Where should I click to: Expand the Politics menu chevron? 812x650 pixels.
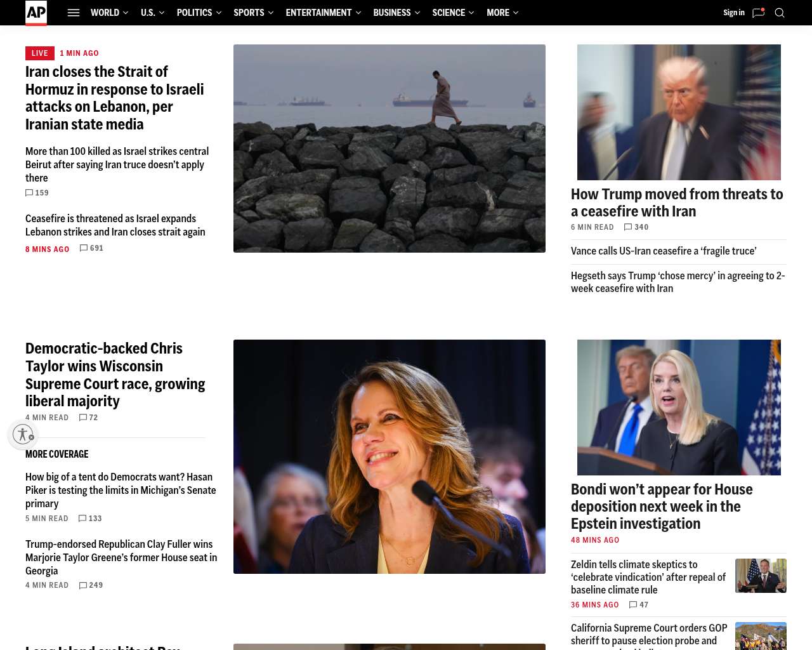(x=219, y=13)
